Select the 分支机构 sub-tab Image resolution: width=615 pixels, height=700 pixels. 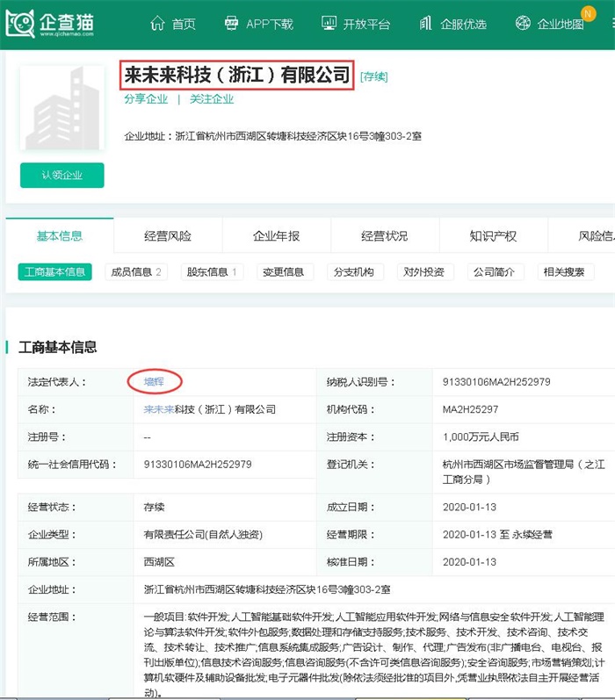pyautogui.click(x=356, y=272)
